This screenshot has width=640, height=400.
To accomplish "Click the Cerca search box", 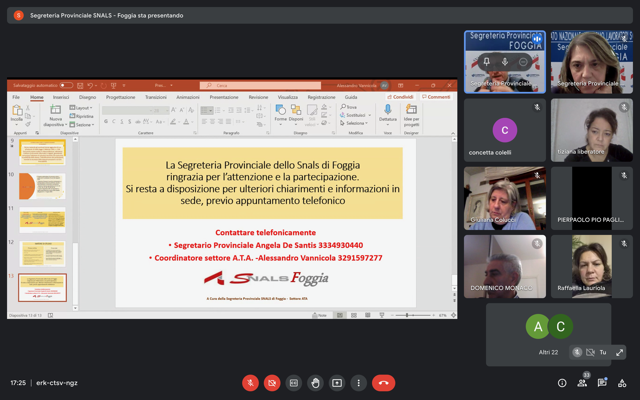I will click(260, 85).
